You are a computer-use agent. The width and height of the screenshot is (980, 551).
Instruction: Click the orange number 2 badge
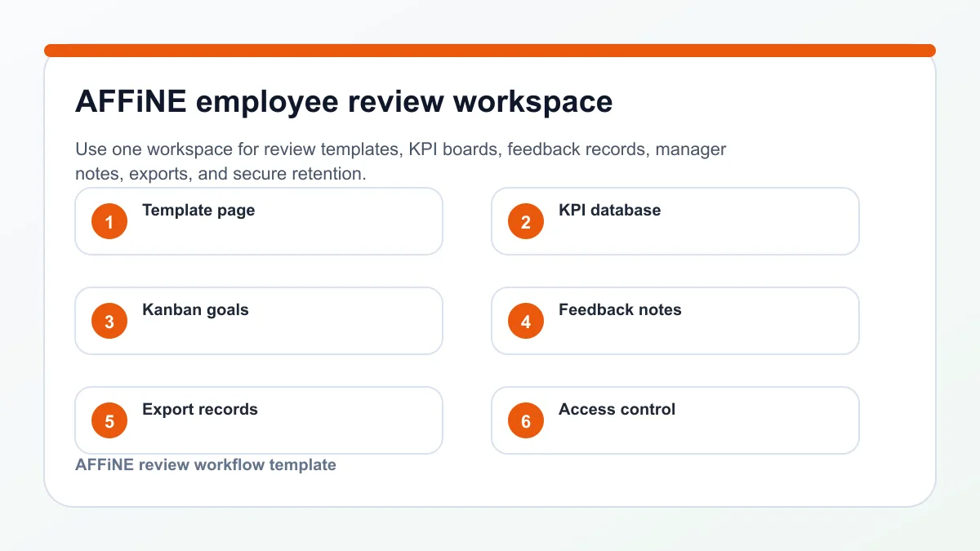pyautogui.click(x=526, y=221)
